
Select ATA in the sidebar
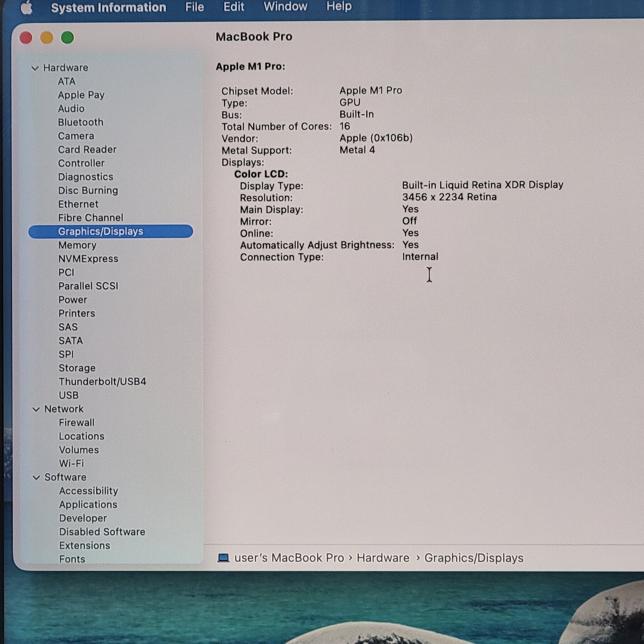pos(66,82)
